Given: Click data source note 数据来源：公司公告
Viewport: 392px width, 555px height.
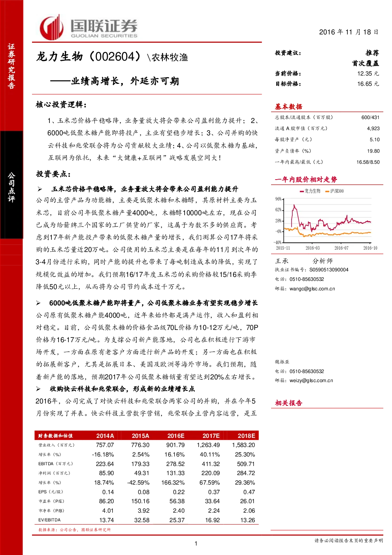Looking at the screenshot, I should point(58,530).
